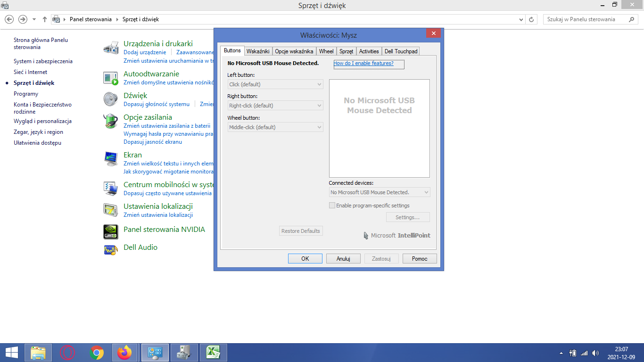644x362 pixels.
Task: Open the Opcje zasilania battery icon
Action: tap(111, 121)
